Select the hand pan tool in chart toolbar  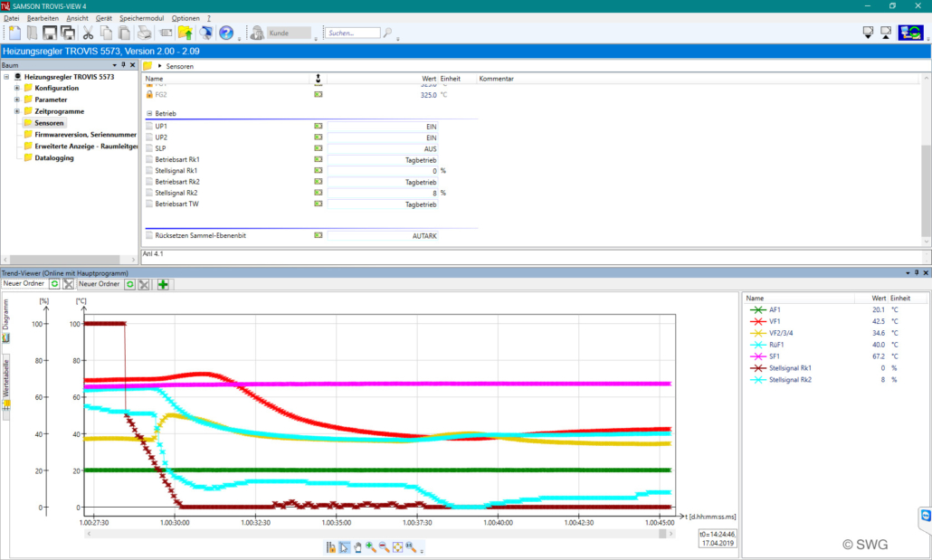[357, 547]
